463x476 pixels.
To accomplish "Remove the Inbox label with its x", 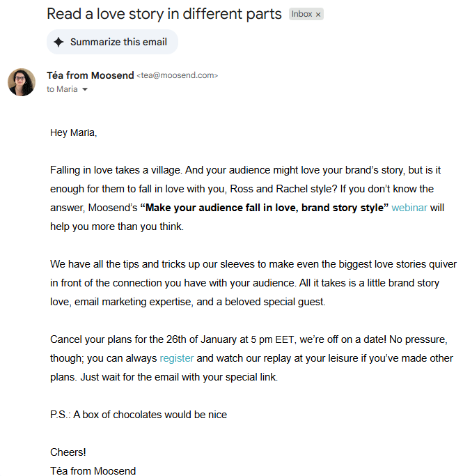I will (x=318, y=15).
